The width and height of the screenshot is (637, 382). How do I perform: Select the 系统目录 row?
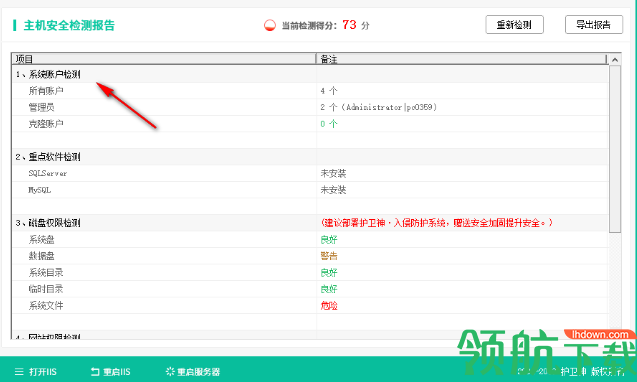click(310, 272)
